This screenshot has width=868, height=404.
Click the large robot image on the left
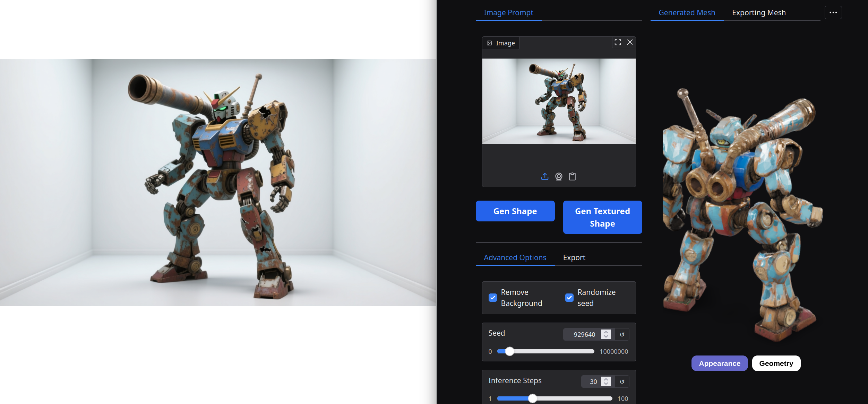pos(218,183)
